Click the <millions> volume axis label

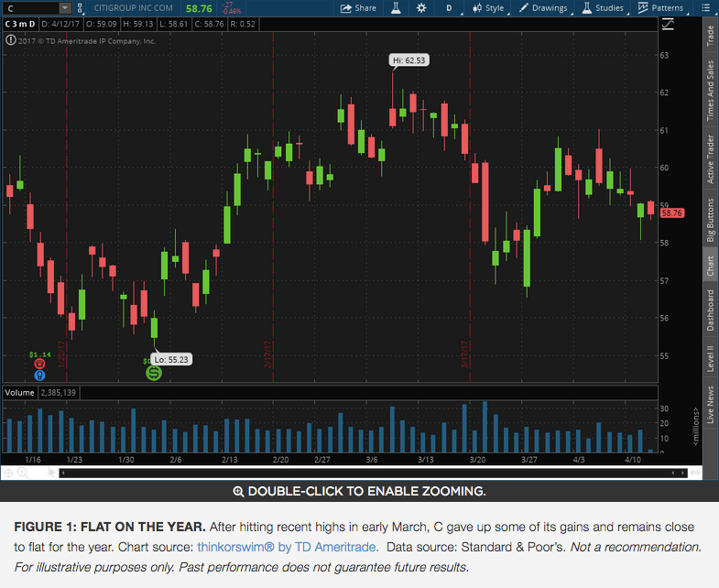(x=695, y=426)
